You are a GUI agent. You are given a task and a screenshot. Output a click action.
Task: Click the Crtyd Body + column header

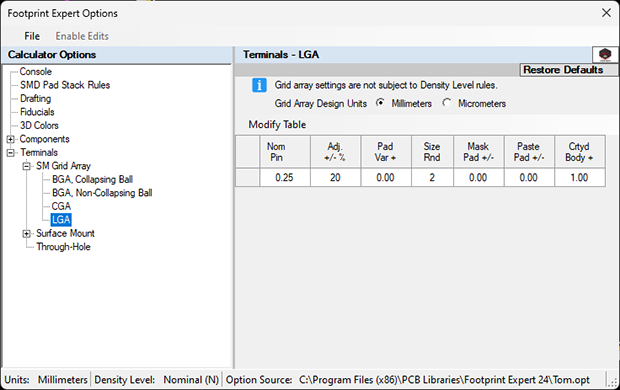click(580, 152)
